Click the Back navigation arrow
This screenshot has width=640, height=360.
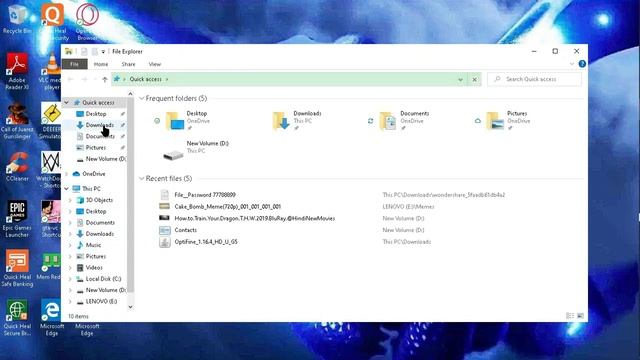71,79
